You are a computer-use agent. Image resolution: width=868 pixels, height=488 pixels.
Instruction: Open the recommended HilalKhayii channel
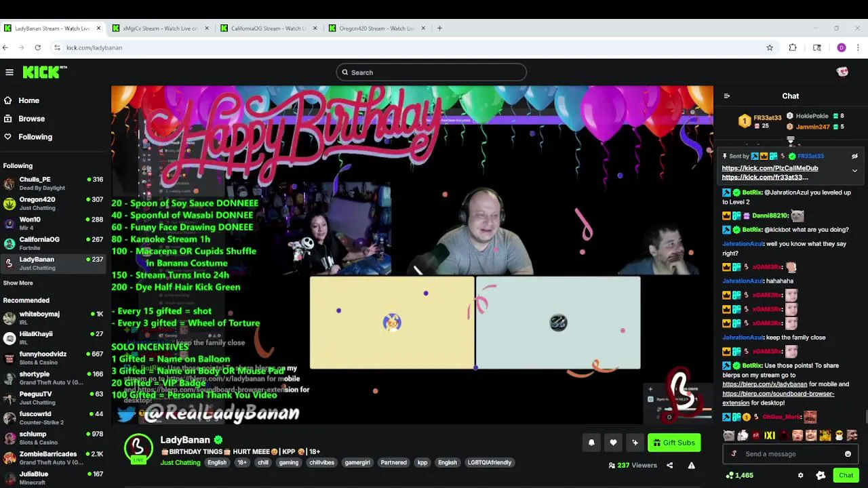point(53,338)
